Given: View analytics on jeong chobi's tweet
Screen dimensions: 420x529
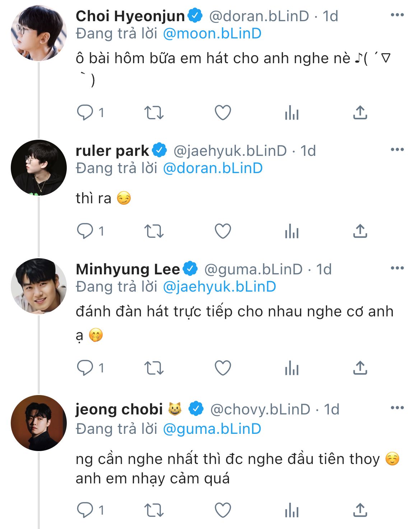Looking at the screenshot, I should tap(292, 510).
